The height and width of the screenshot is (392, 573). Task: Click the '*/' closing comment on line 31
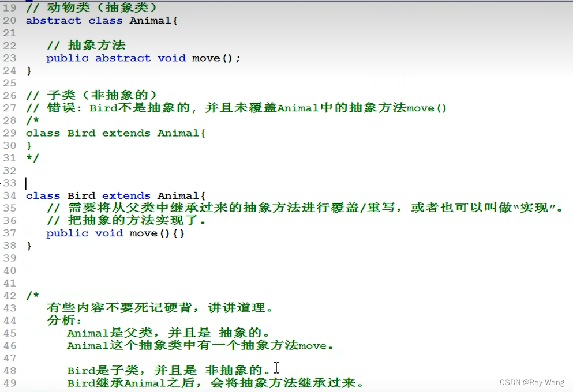click(x=32, y=158)
